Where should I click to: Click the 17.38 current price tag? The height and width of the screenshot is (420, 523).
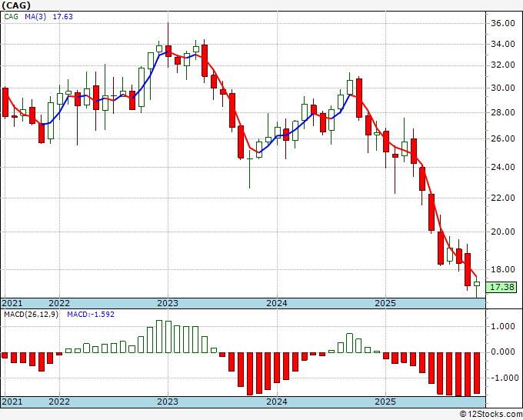(501, 287)
